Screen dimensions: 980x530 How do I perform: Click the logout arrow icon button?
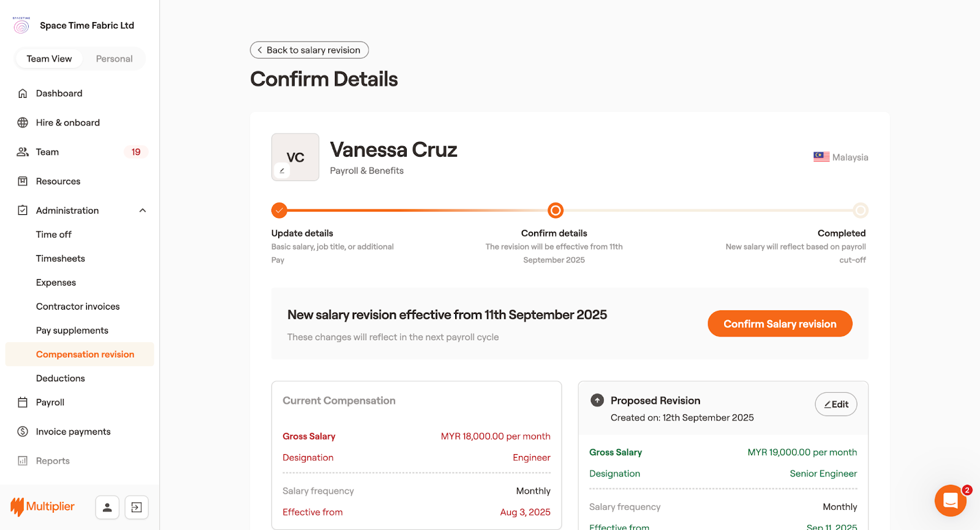click(x=137, y=507)
